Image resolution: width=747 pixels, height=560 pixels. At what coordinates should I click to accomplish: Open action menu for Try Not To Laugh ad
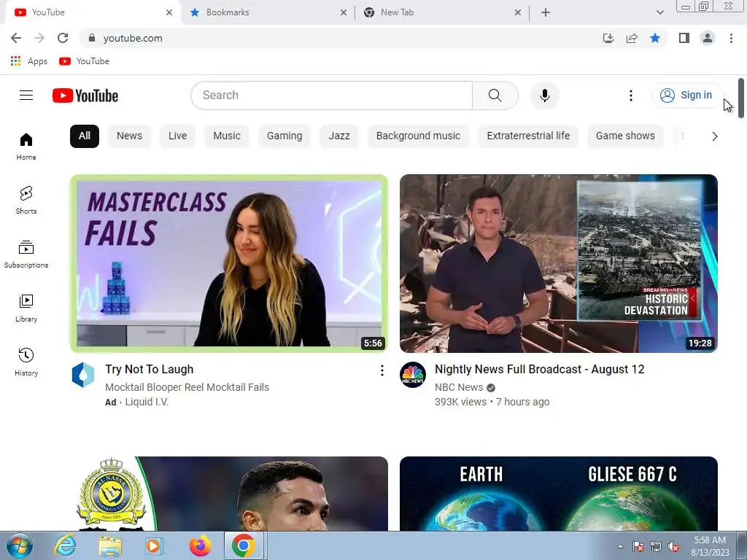(382, 370)
